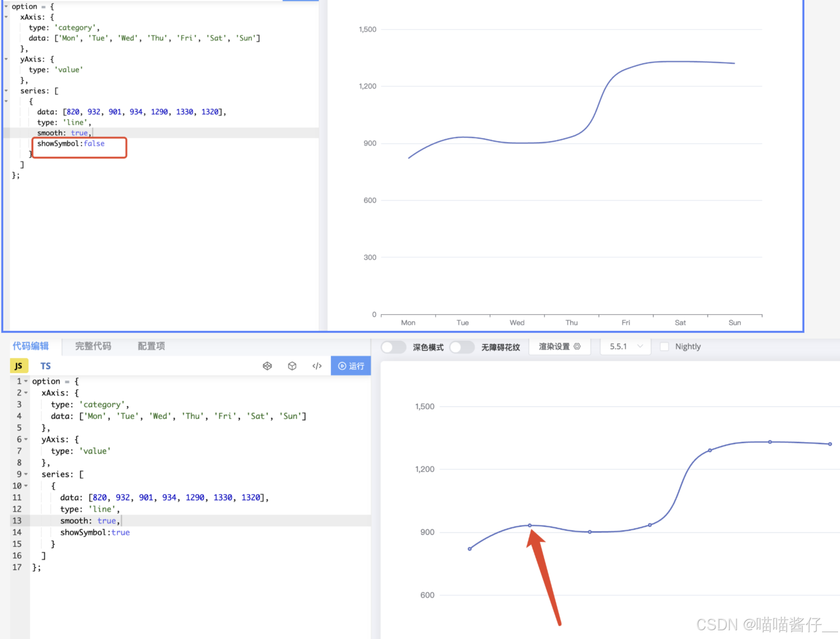The image size is (840, 639).
Task: Toggle dark mode switch 深色模式
Action: 393,347
